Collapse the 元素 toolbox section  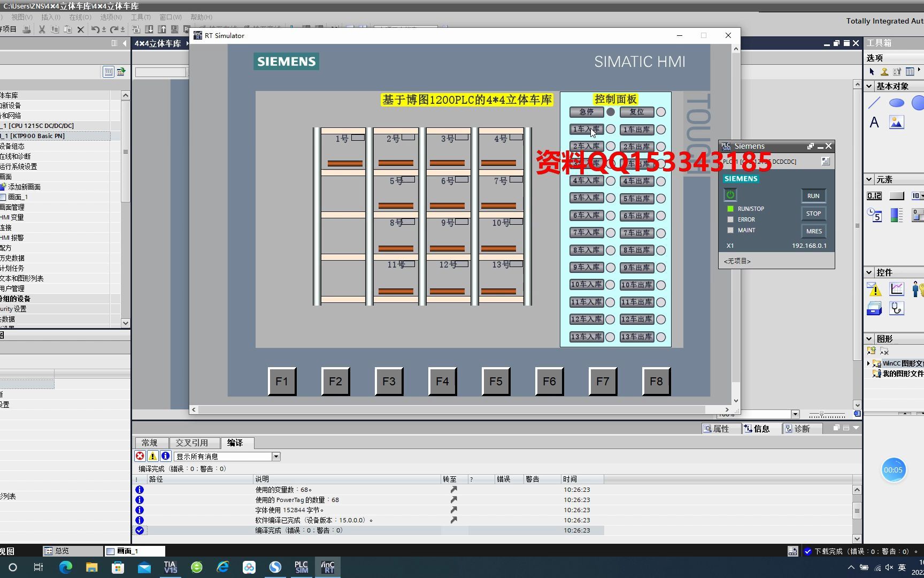(869, 179)
